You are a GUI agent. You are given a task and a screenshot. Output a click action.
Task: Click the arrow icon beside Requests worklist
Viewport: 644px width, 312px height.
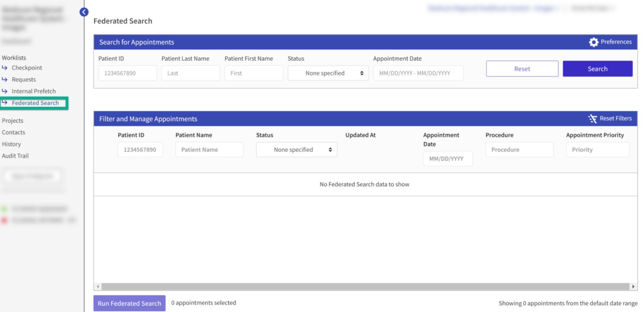point(5,79)
